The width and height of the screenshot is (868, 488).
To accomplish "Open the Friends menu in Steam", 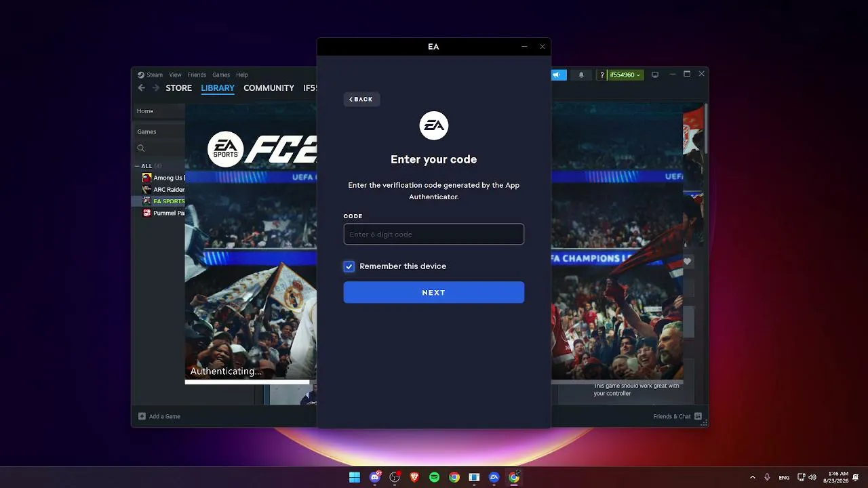I will pyautogui.click(x=197, y=75).
